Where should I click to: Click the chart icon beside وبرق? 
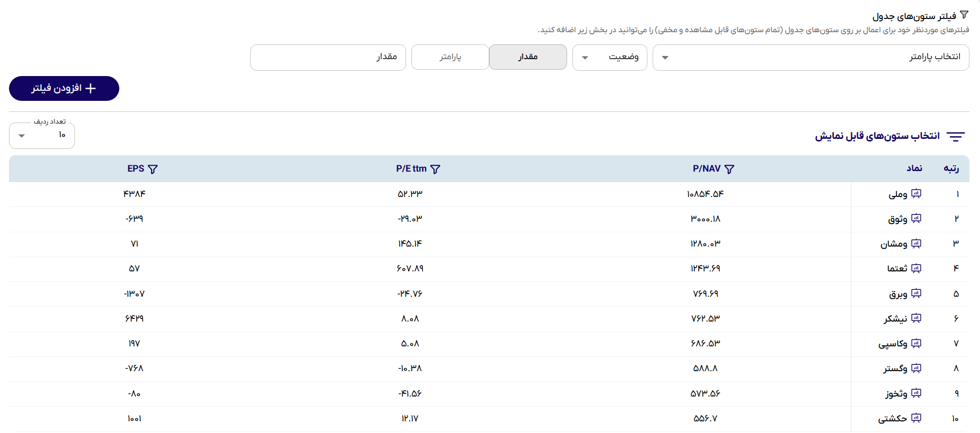coord(916,294)
